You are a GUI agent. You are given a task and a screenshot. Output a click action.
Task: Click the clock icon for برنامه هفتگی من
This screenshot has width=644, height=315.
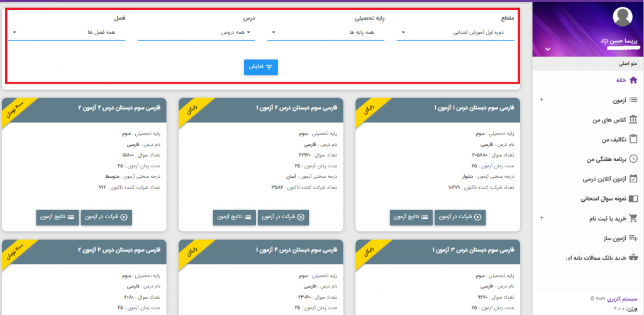(633, 159)
